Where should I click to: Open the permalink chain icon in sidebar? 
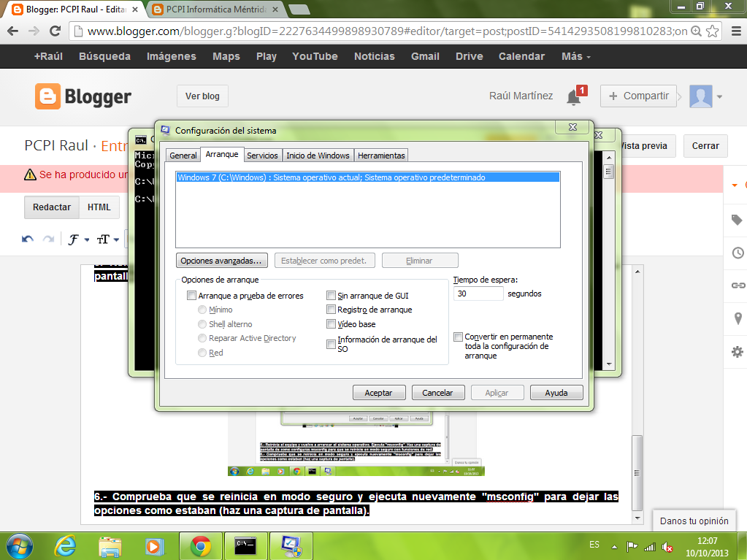pos(738,285)
